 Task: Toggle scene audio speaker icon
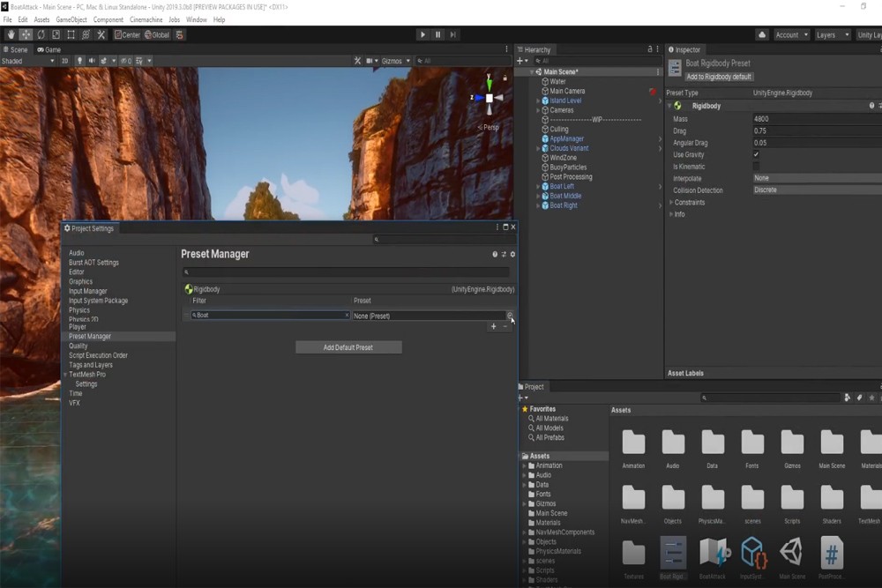[92, 61]
